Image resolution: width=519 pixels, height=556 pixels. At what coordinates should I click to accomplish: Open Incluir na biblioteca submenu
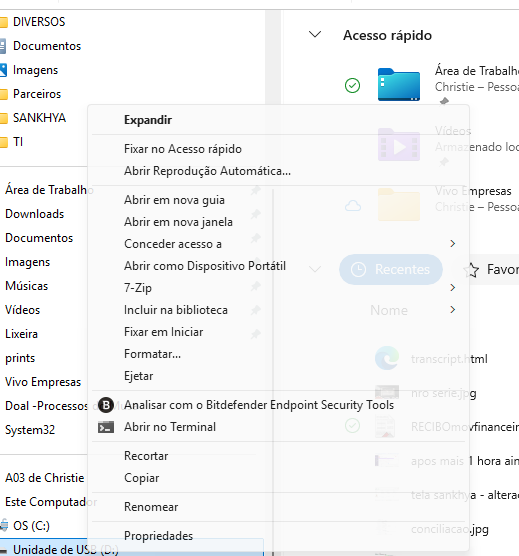point(176,310)
